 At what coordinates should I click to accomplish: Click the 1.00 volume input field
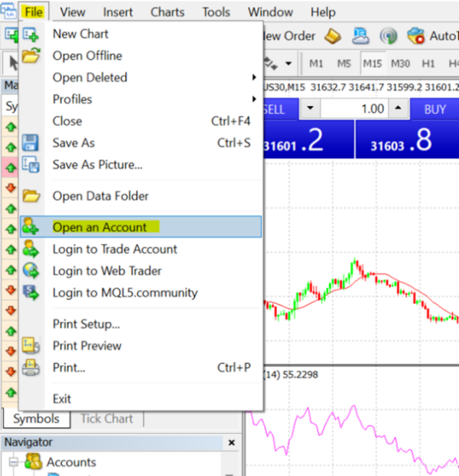pos(354,109)
